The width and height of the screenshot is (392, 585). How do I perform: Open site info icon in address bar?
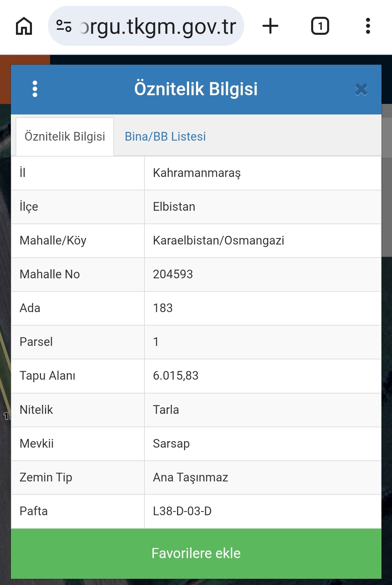coord(64,26)
